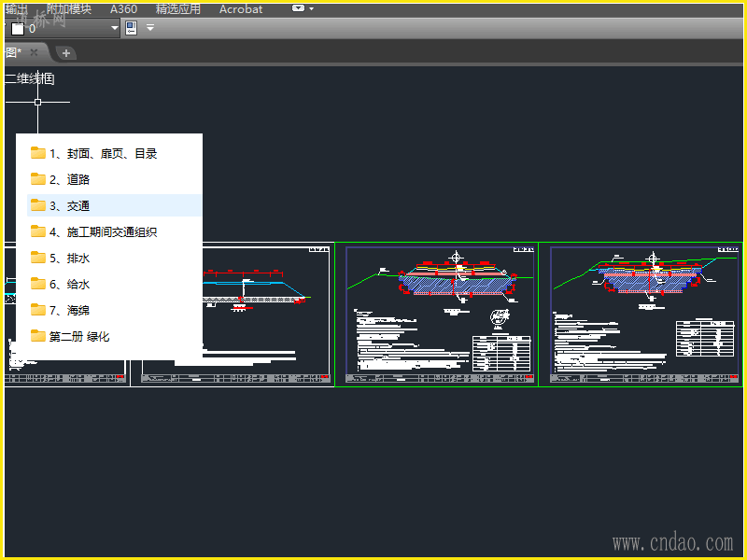Select the 3、交通 folder
This screenshot has height=560, width=747.
click(114, 205)
